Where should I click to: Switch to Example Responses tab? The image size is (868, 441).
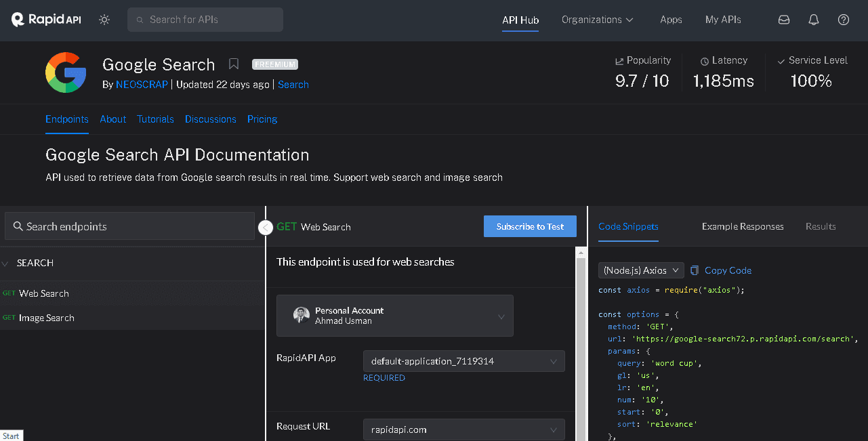pyautogui.click(x=743, y=226)
